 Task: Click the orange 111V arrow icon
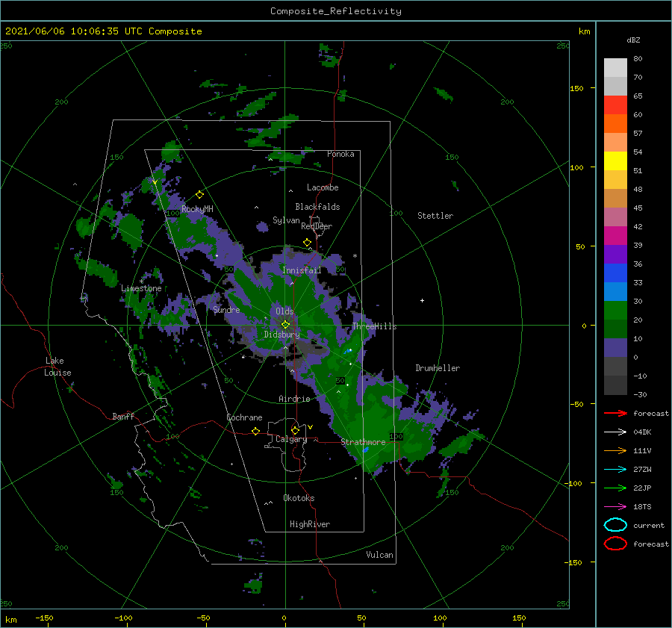[615, 450]
